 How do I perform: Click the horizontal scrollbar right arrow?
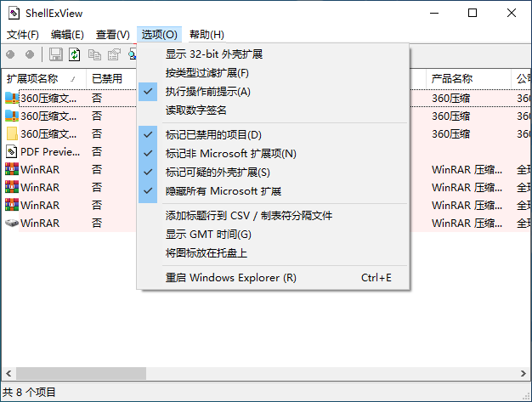(x=524, y=373)
